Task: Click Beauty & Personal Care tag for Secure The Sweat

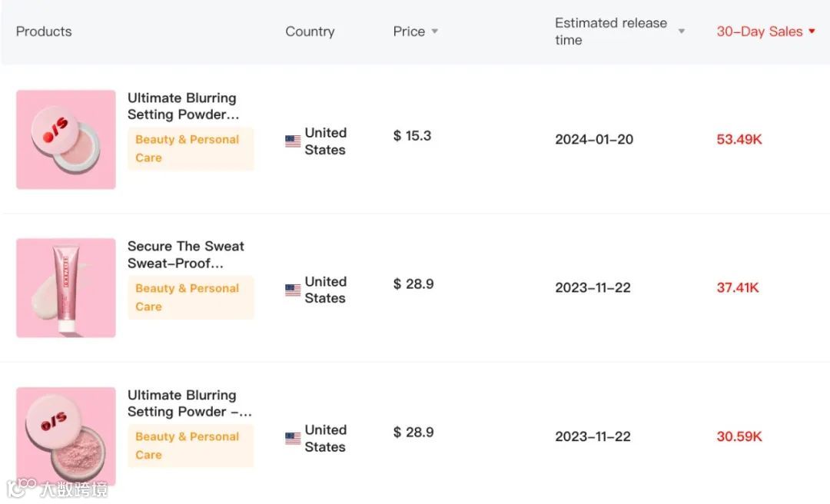Action: (x=188, y=297)
